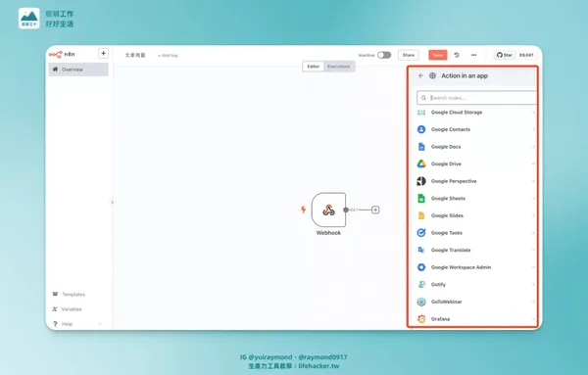Click the workflow history icon
Viewport: 588px width, 375px height.
(457, 55)
